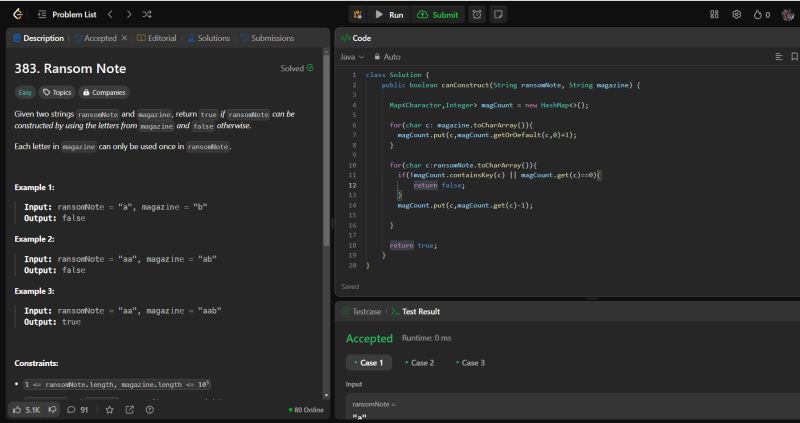Click the debugger icon beside Run
Image resolution: width=800 pixels, height=423 pixels.
(x=358, y=15)
